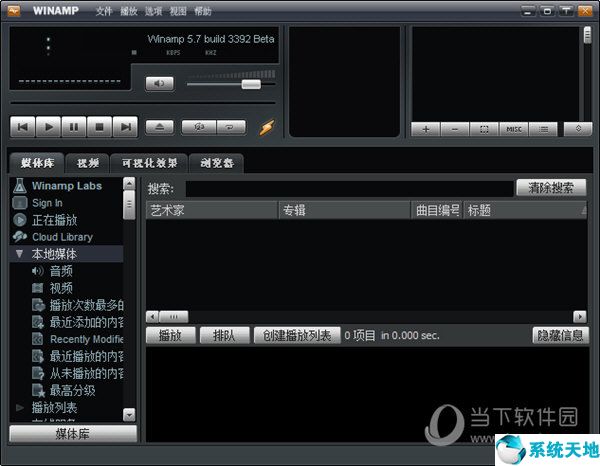Open the 播放 menu
The width and height of the screenshot is (600, 466).
point(129,11)
